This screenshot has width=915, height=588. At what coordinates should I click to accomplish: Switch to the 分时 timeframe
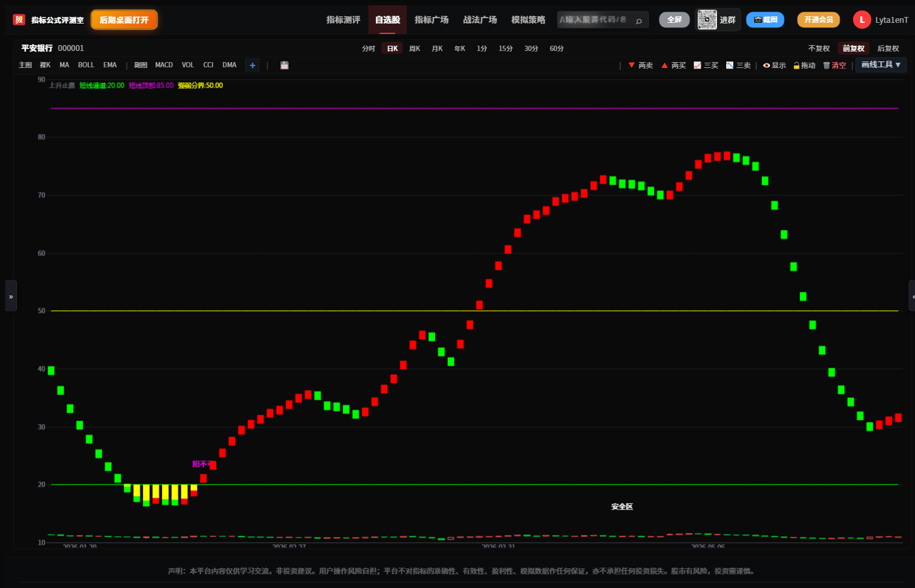[x=369, y=48]
